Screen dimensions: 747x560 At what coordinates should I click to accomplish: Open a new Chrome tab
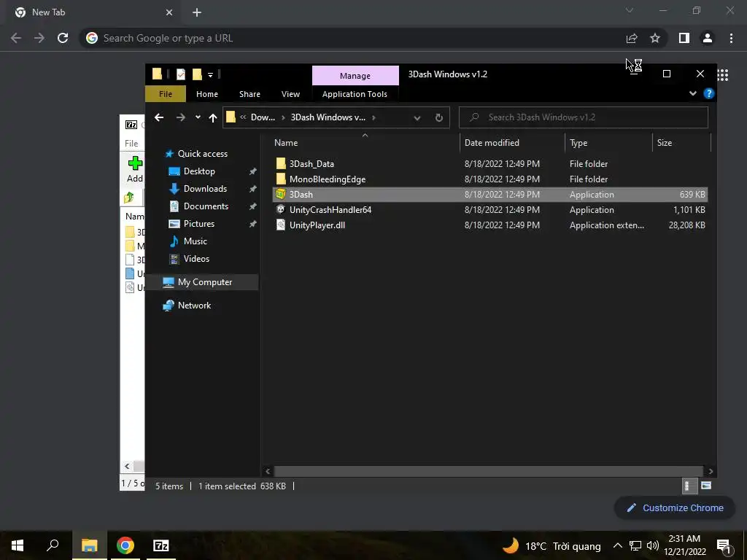(x=197, y=12)
